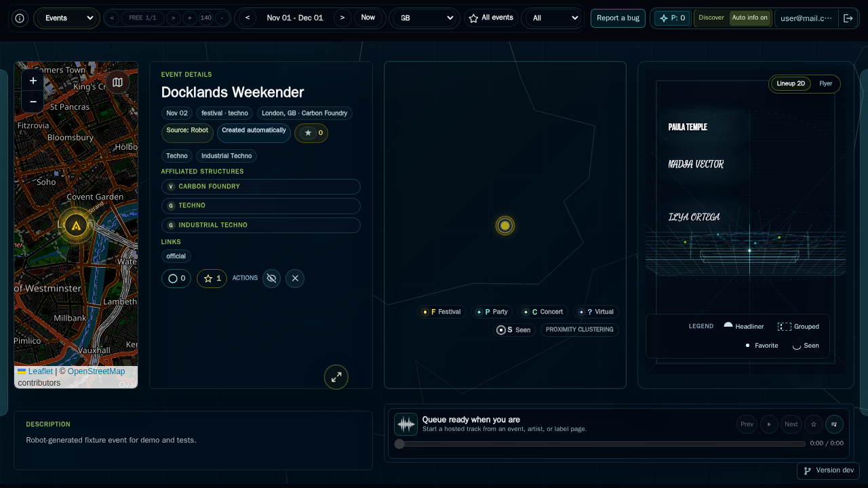Select artist Nadia Vector in lineup

[696, 164]
